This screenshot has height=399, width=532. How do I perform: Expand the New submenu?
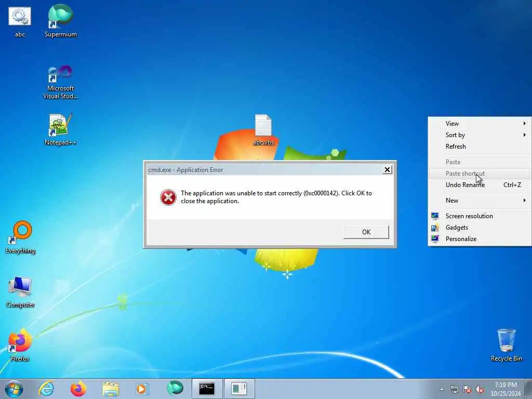pos(480,201)
